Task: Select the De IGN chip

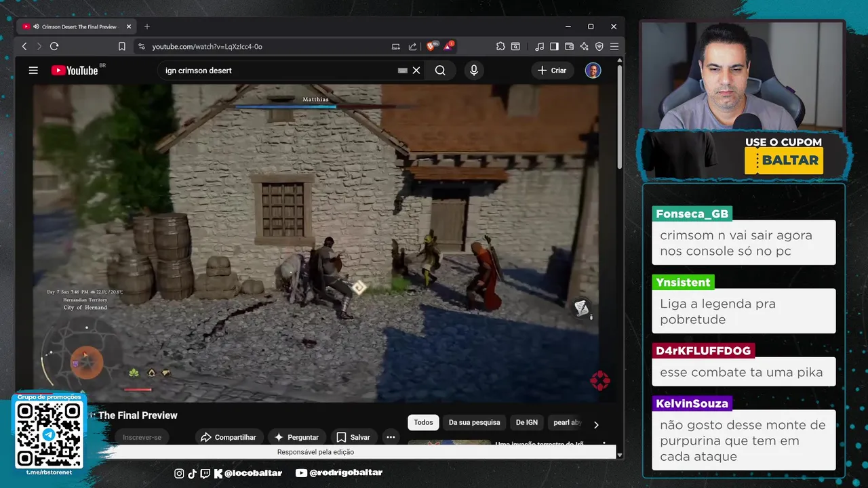Action: click(527, 422)
